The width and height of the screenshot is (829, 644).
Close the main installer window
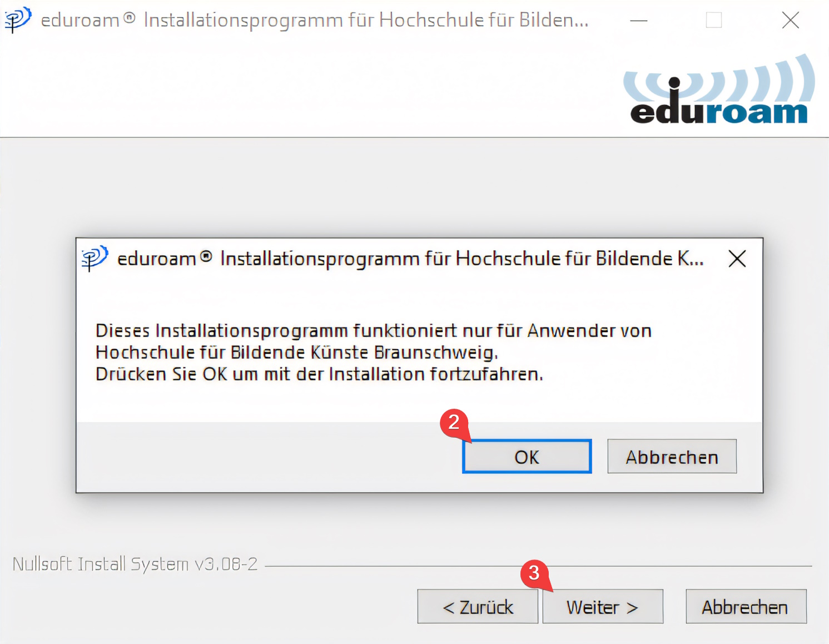790,21
